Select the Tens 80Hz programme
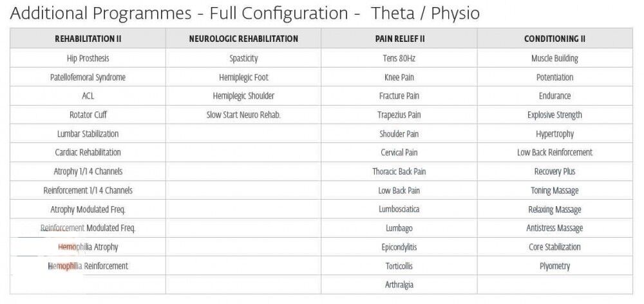Screen dimensions: 644x304 click(x=399, y=58)
